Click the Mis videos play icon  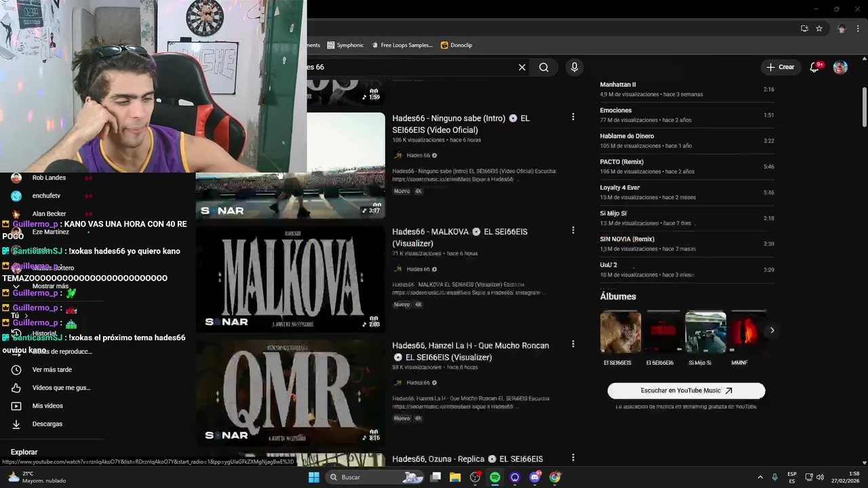click(16, 406)
